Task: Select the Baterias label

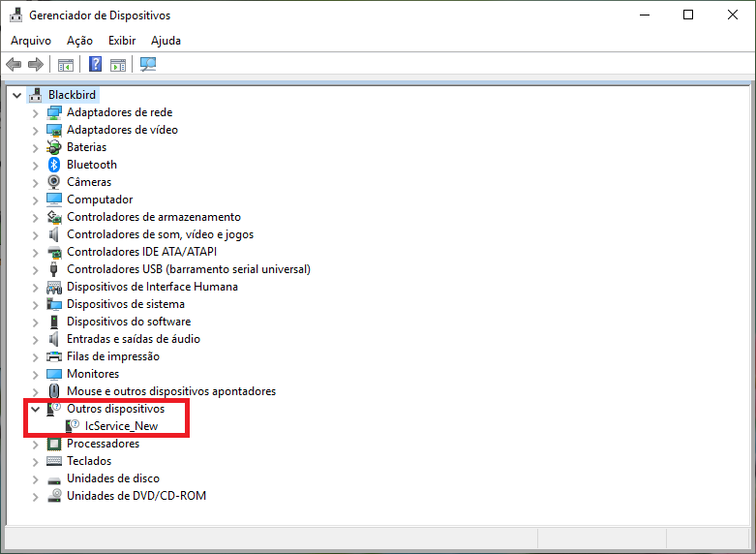Action: coord(87,147)
